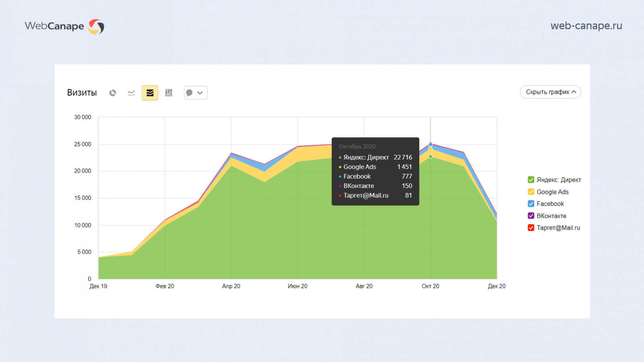Select the stacked area chart icon

(x=150, y=93)
